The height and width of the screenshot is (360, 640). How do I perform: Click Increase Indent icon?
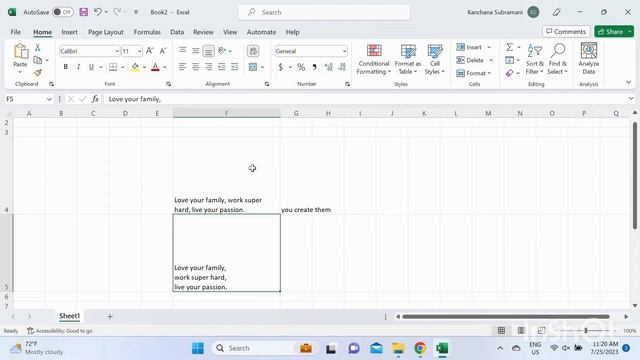pos(235,67)
